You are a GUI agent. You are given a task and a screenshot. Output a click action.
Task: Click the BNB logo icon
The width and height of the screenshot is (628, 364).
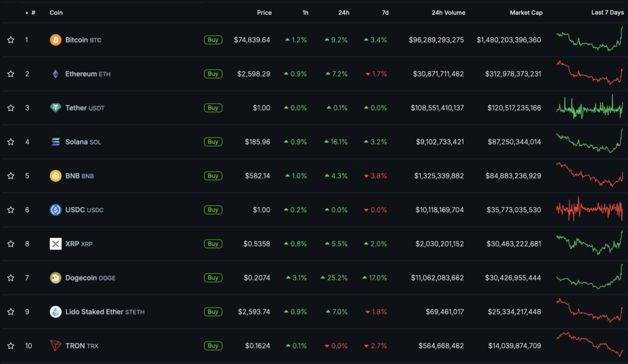[x=56, y=176]
